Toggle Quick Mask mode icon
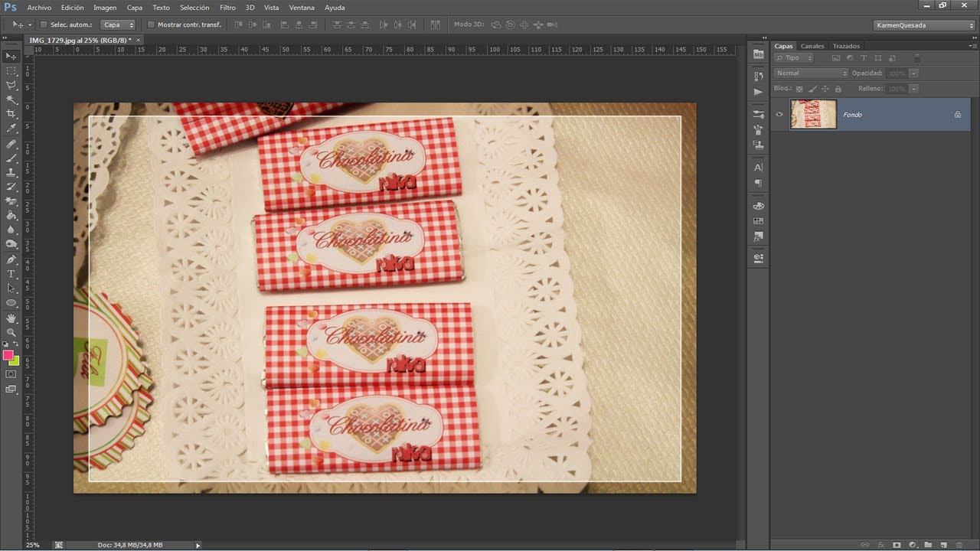Screen dimensions: 980x551 point(11,374)
